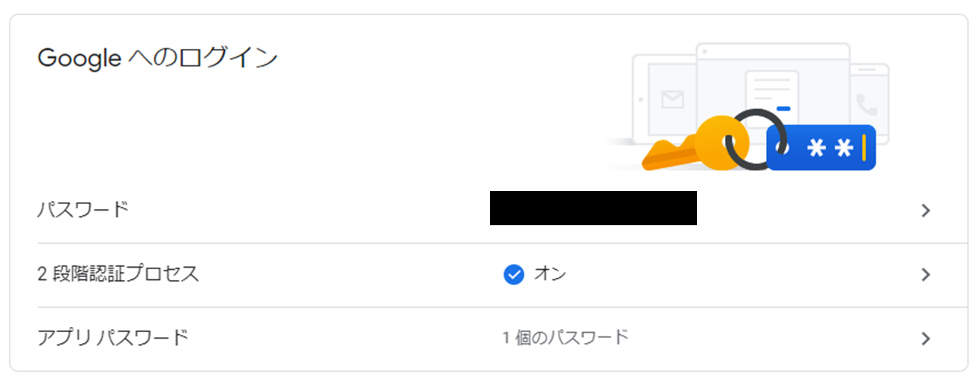
Task: Click the blue password asterisks badge
Action: [x=821, y=147]
